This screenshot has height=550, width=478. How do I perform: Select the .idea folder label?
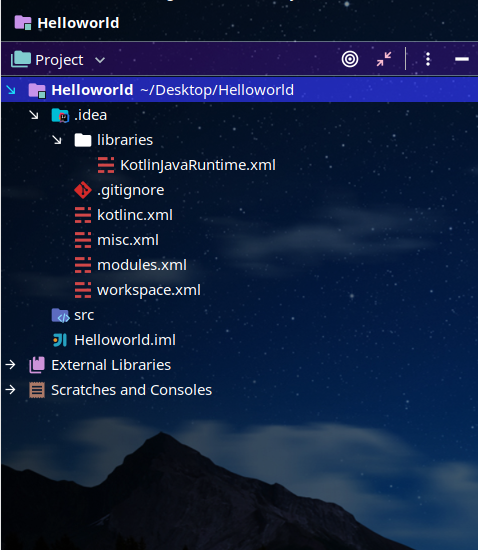pyautogui.click(x=90, y=115)
